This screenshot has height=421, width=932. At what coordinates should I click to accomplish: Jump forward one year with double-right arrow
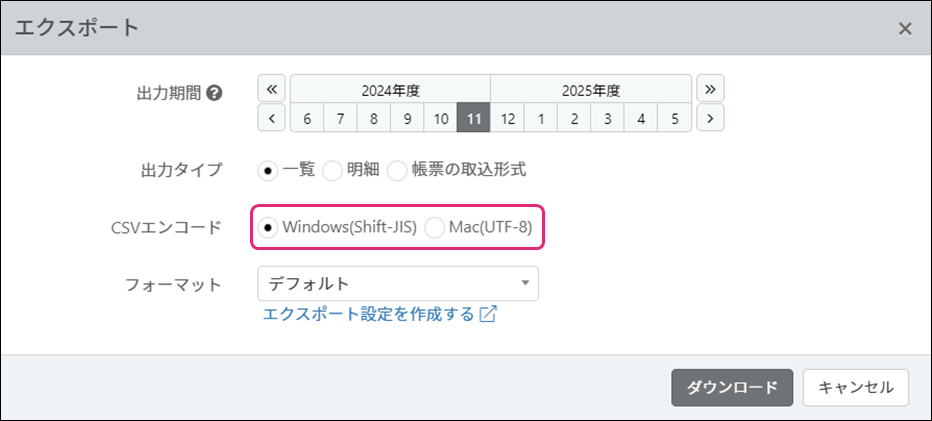pos(710,88)
